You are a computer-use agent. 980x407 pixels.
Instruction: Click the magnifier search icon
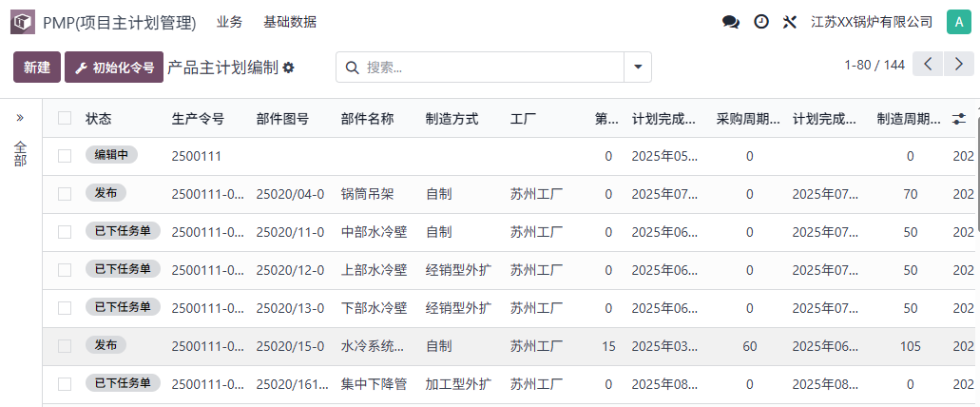coord(353,68)
